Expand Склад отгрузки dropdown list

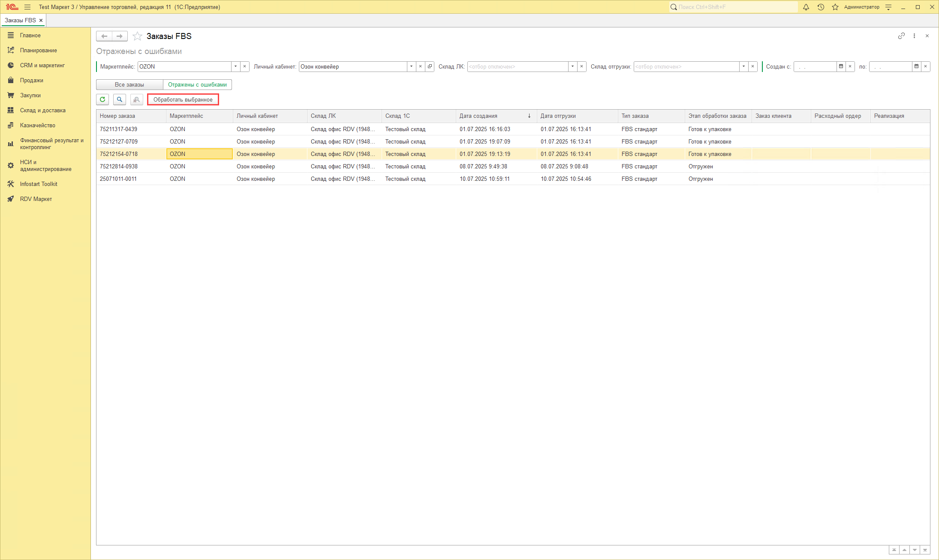(743, 66)
